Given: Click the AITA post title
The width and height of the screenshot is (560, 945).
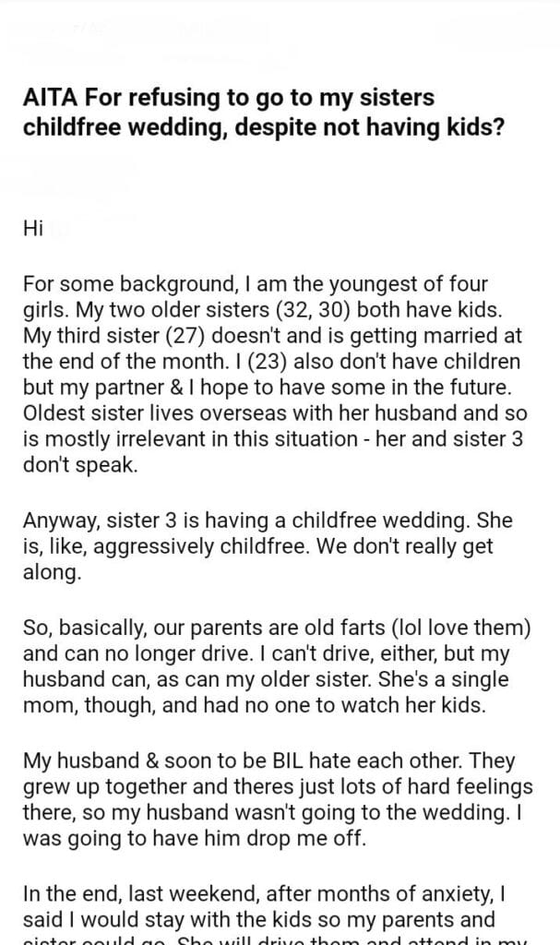Looking at the screenshot, I should pos(263,112).
